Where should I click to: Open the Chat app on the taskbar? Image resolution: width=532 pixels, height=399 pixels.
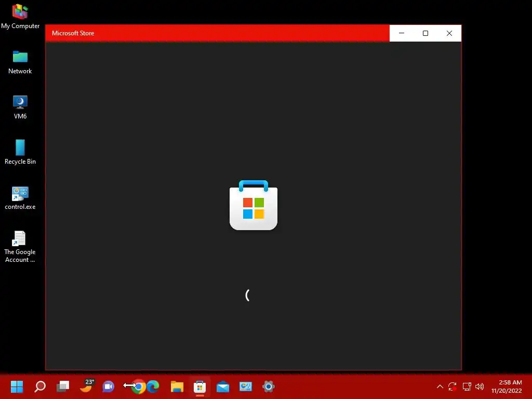[x=108, y=387]
